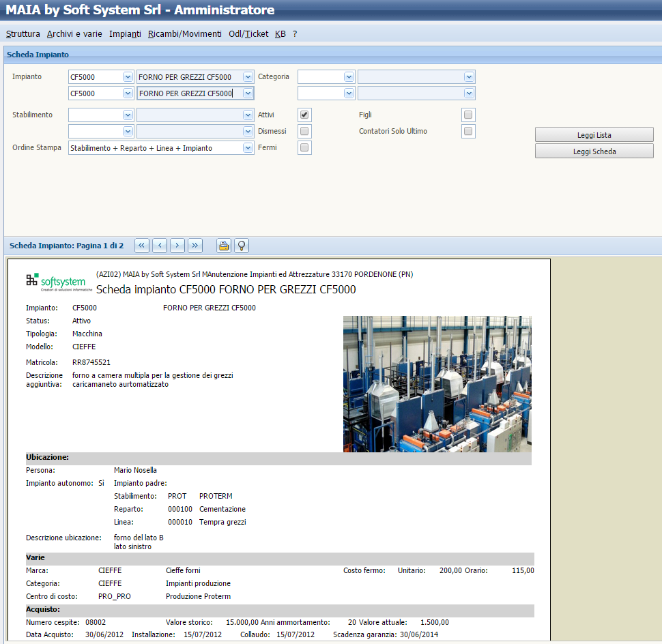Click the Leggi Scheda button
The image size is (662, 644).
[594, 151]
